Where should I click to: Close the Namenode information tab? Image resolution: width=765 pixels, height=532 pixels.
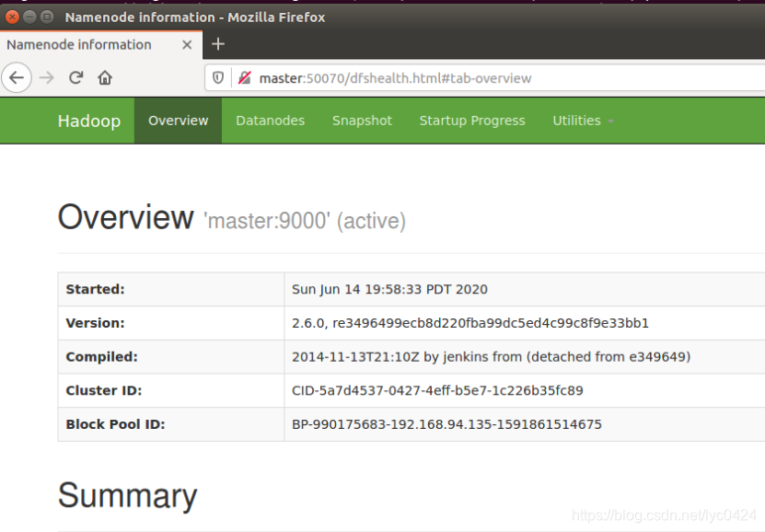coord(187,45)
